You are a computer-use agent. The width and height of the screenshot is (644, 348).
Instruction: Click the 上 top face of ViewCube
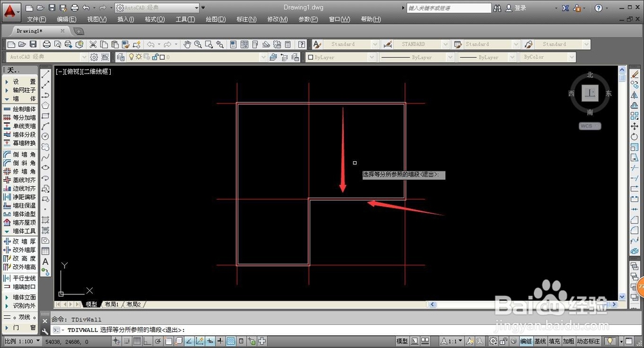tap(590, 93)
